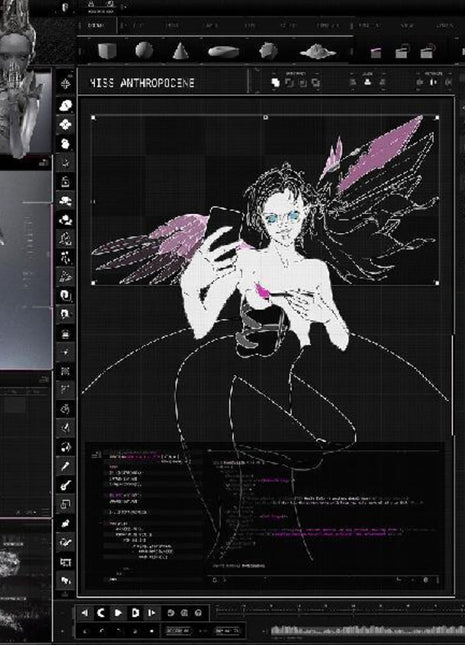Click the bottom-left selection handle of the artwork

click(x=93, y=283)
